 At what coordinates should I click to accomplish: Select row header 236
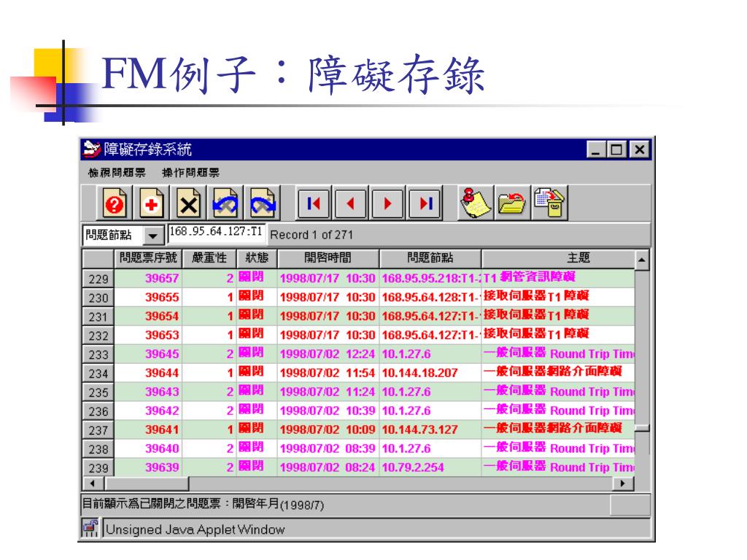98,411
